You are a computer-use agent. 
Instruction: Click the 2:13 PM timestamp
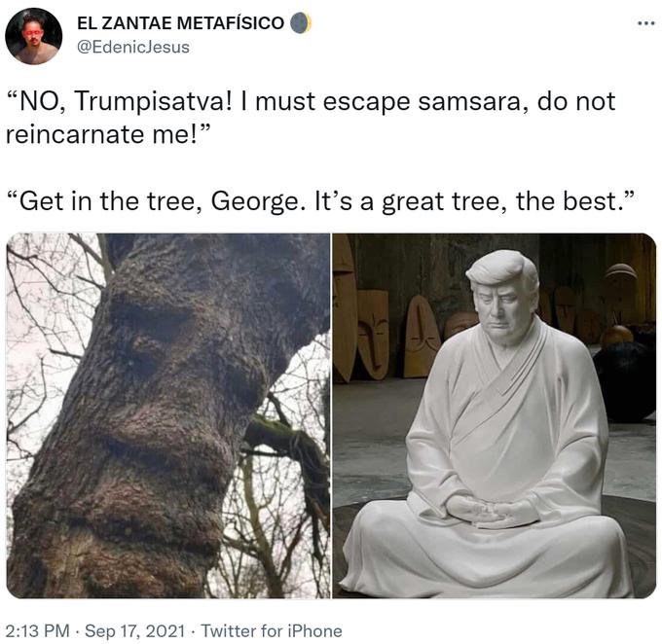click(37, 631)
